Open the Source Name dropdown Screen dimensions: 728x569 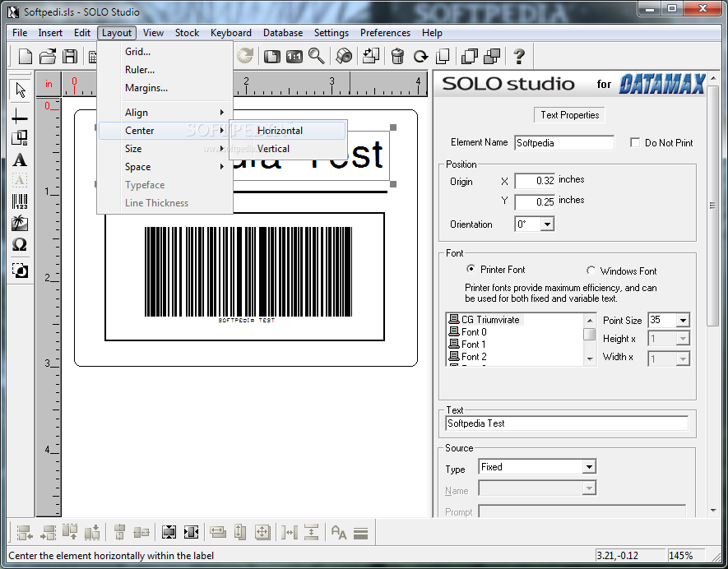point(589,488)
